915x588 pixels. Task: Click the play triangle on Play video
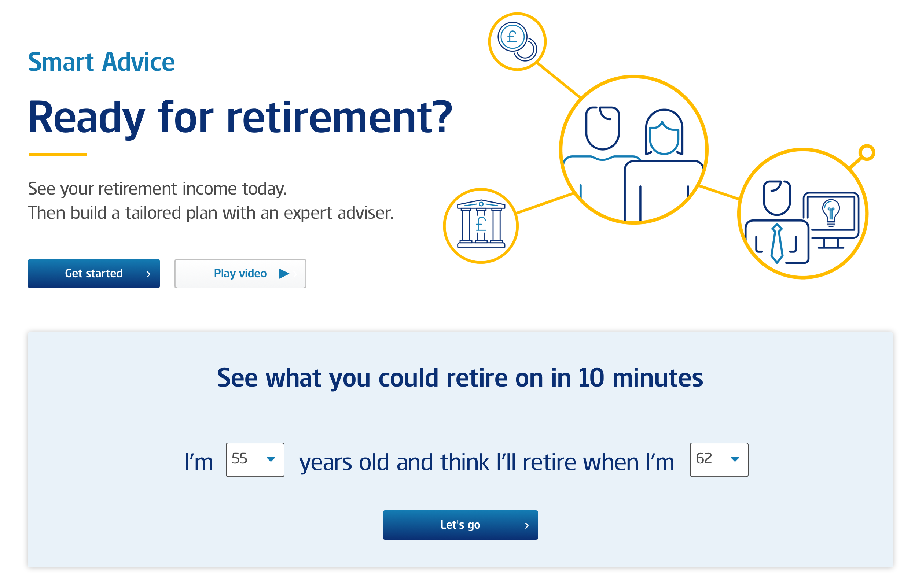point(283,273)
